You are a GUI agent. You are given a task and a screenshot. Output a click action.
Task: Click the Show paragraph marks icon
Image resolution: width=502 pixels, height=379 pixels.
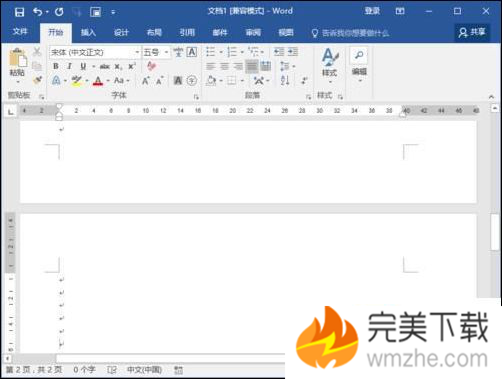304,80
